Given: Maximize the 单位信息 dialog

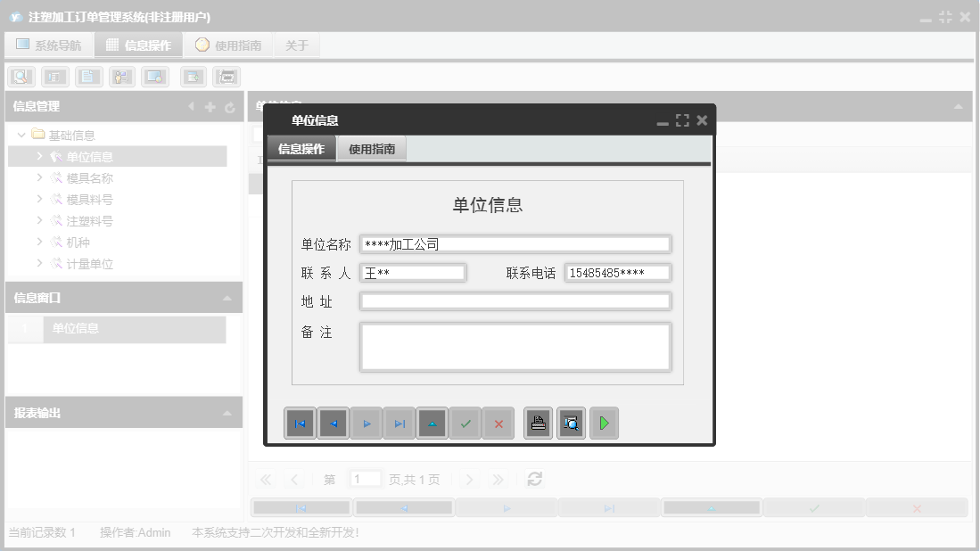Looking at the screenshot, I should [682, 120].
